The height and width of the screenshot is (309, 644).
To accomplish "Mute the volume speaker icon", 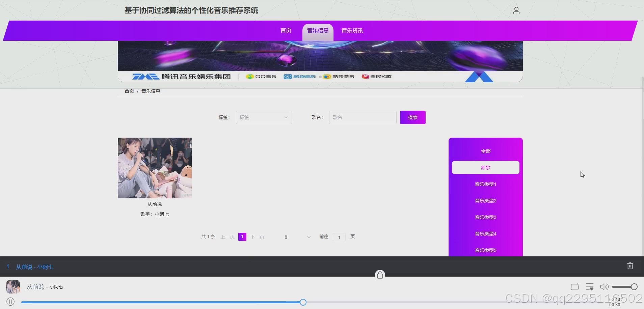I will click(604, 287).
